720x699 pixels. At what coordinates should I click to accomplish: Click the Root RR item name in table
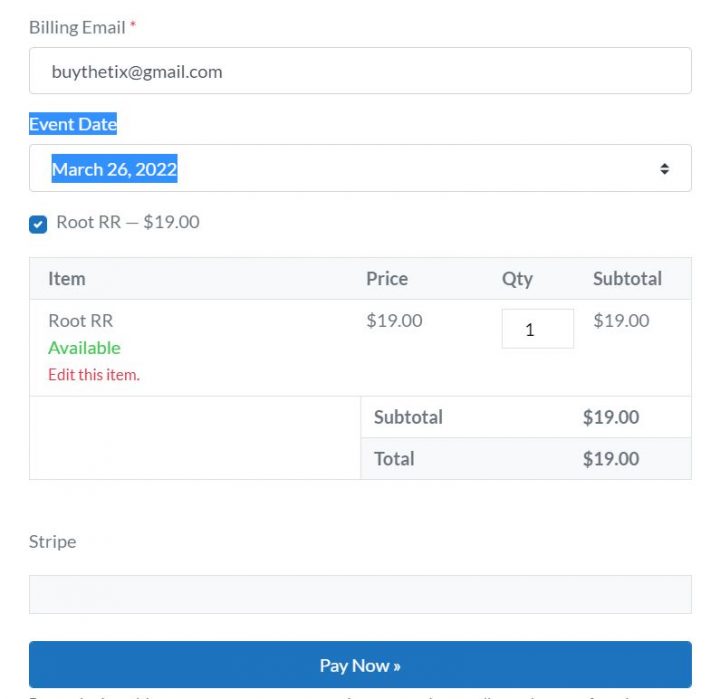80,321
